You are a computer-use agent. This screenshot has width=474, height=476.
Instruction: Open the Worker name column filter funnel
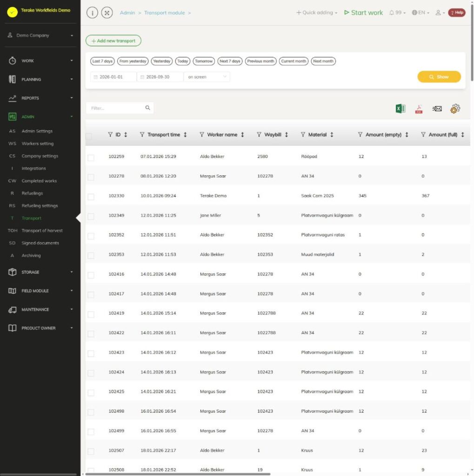pos(202,134)
